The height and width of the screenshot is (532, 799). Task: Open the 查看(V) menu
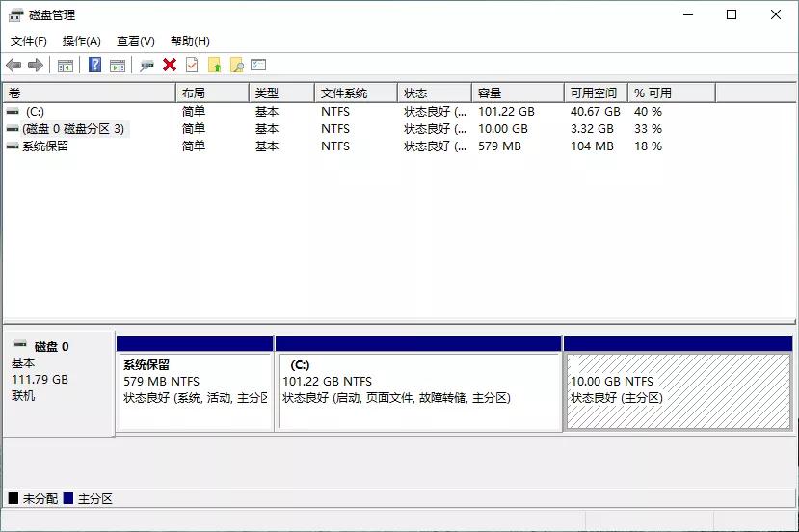point(136,41)
